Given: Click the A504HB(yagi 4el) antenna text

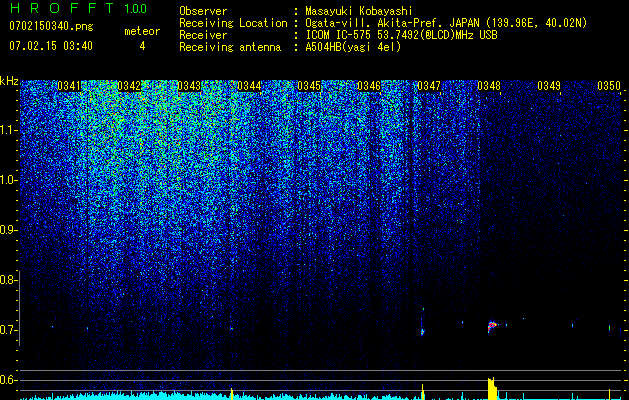Looking at the screenshot, I should click(353, 47).
